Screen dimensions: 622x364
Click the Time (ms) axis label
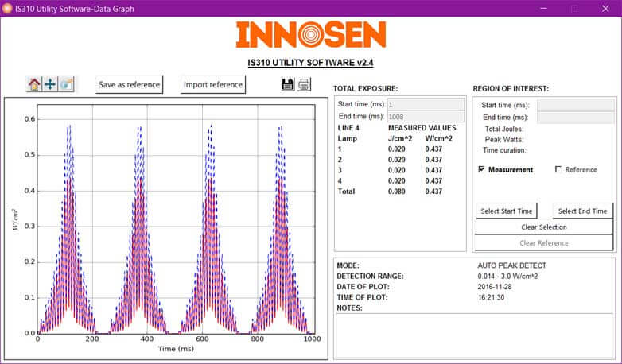[x=176, y=349]
